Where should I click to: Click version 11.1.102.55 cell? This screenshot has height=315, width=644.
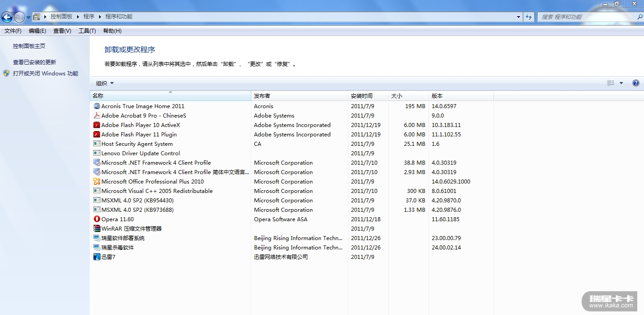[446, 135]
